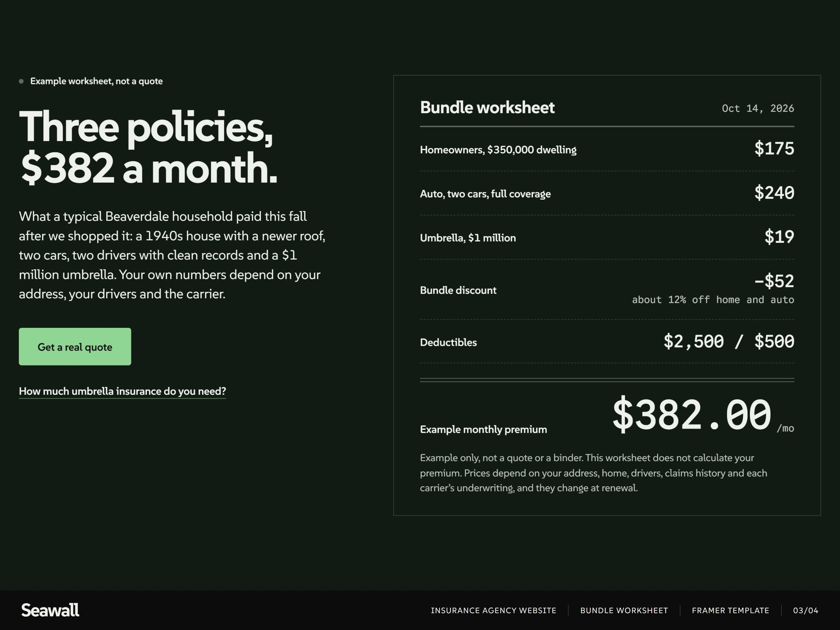Click the $382.00 monthly premium total
The height and width of the screenshot is (630, 840).
pyautogui.click(x=692, y=415)
